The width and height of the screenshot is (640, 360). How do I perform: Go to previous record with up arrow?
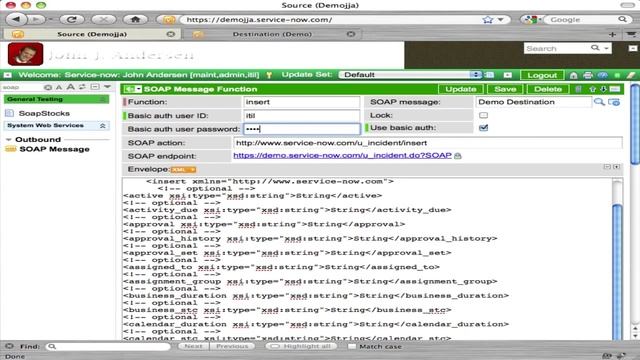593,89
